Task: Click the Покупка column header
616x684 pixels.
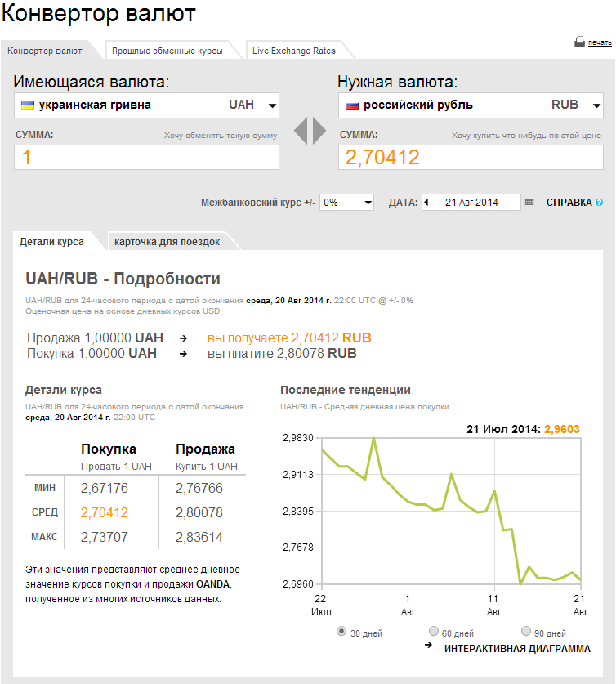Action: [x=109, y=449]
